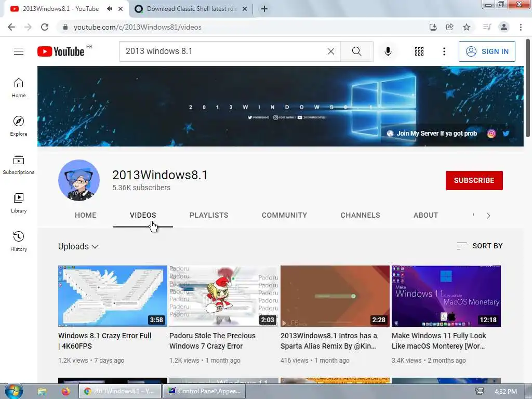Open Subscriptions in the sidebar
This screenshot has width=532, height=399.
pyautogui.click(x=19, y=165)
